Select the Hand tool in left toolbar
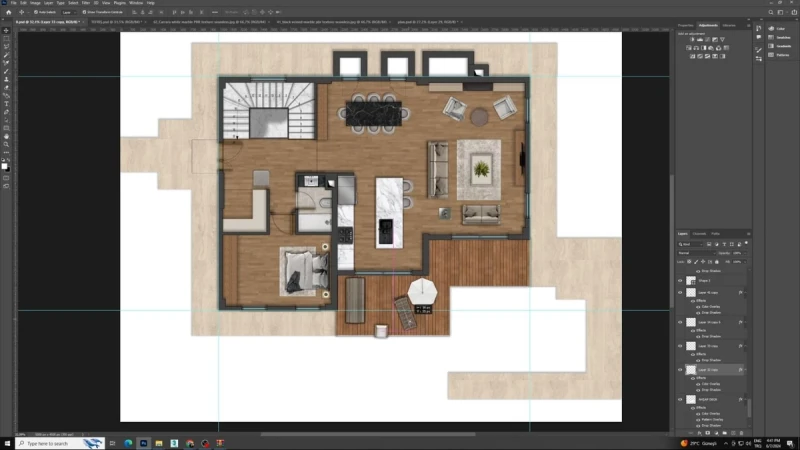This screenshot has width=800, height=450. [x=6, y=137]
